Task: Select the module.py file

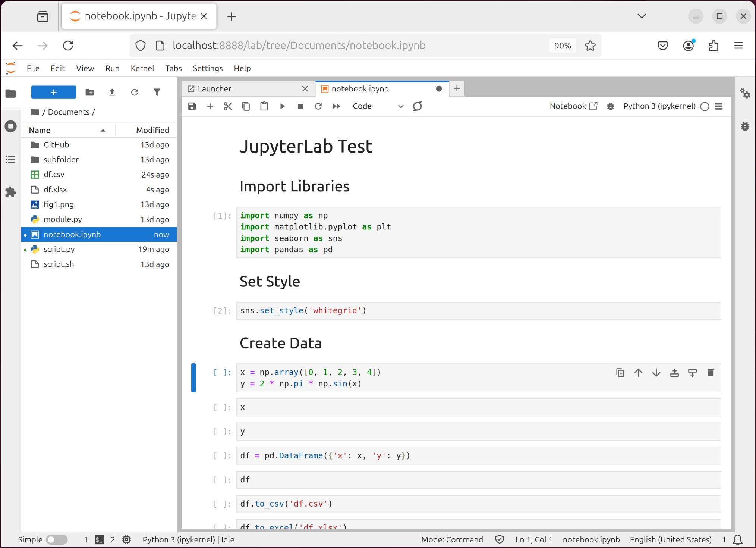Action: tap(99, 219)
